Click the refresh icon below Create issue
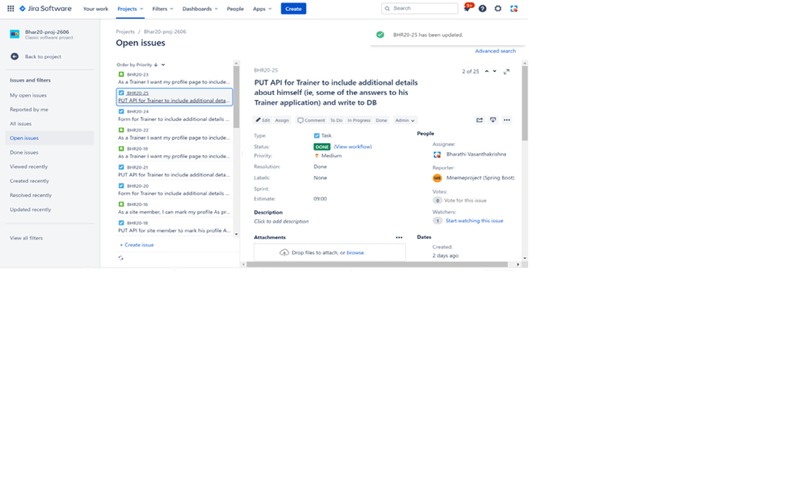806x483 pixels. coord(121,258)
